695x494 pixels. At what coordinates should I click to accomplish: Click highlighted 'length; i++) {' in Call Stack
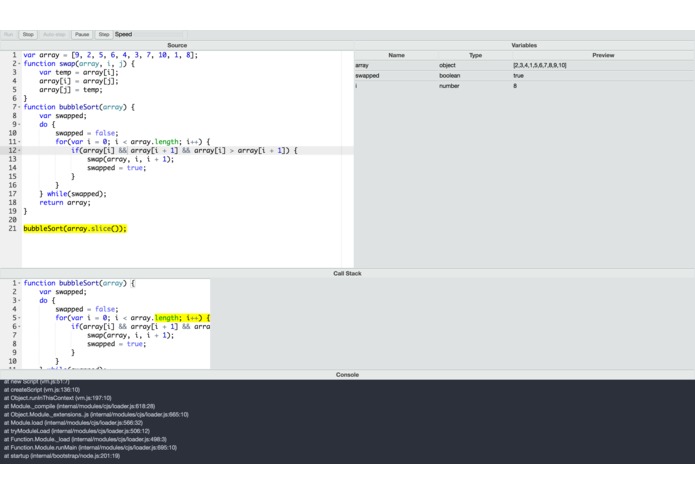coord(182,318)
